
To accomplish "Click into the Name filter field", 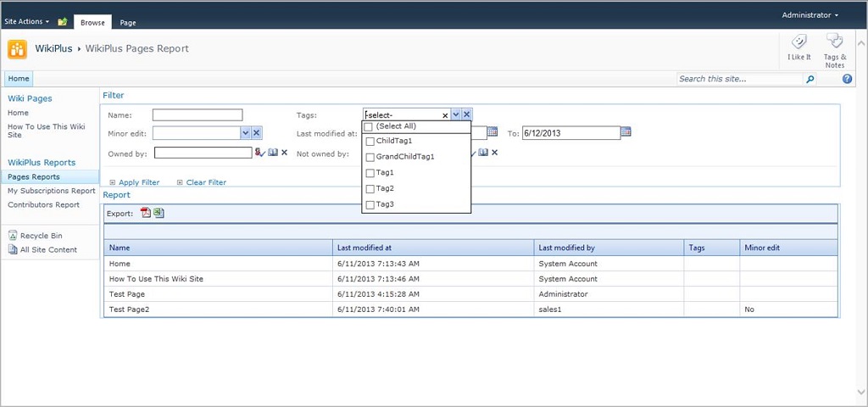I will click(198, 115).
